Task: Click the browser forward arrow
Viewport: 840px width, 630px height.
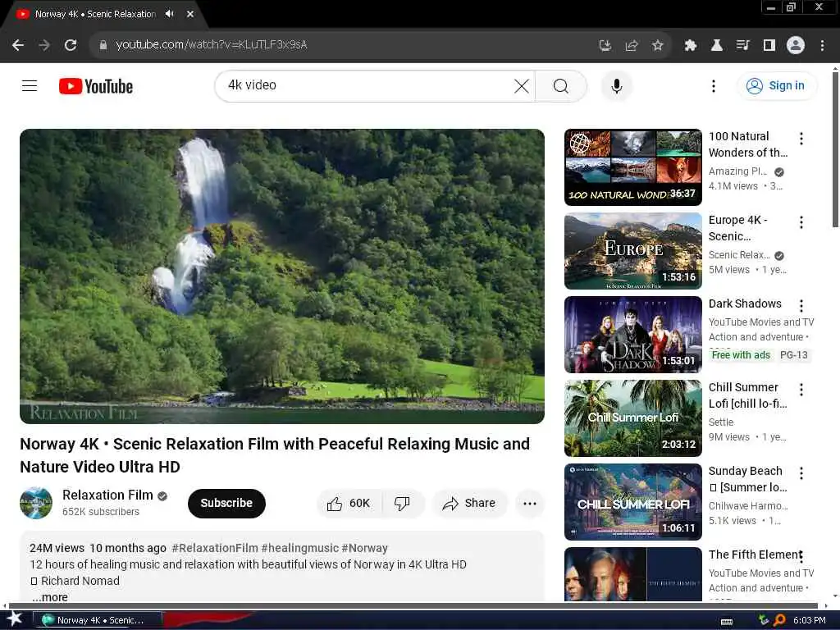Action: tap(44, 45)
